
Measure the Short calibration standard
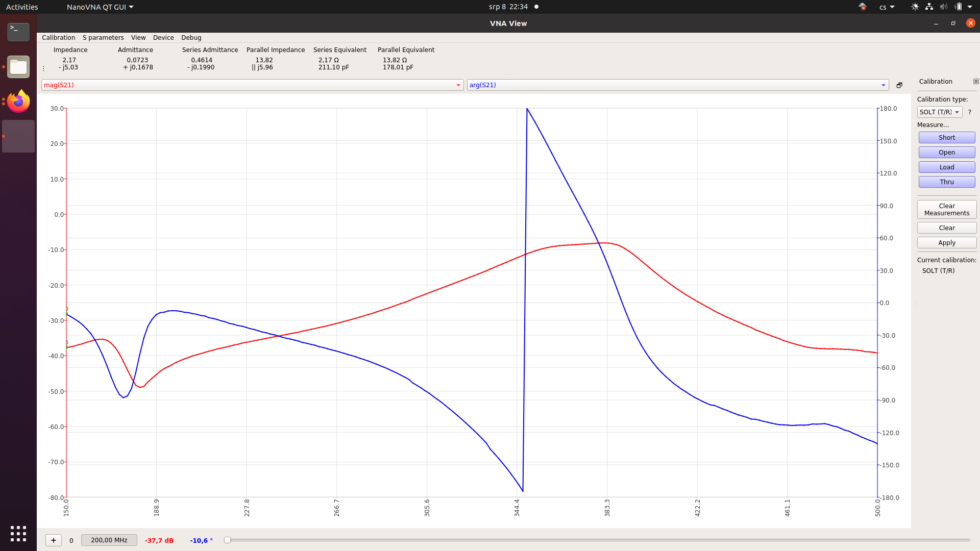click(x=946, y=138)
